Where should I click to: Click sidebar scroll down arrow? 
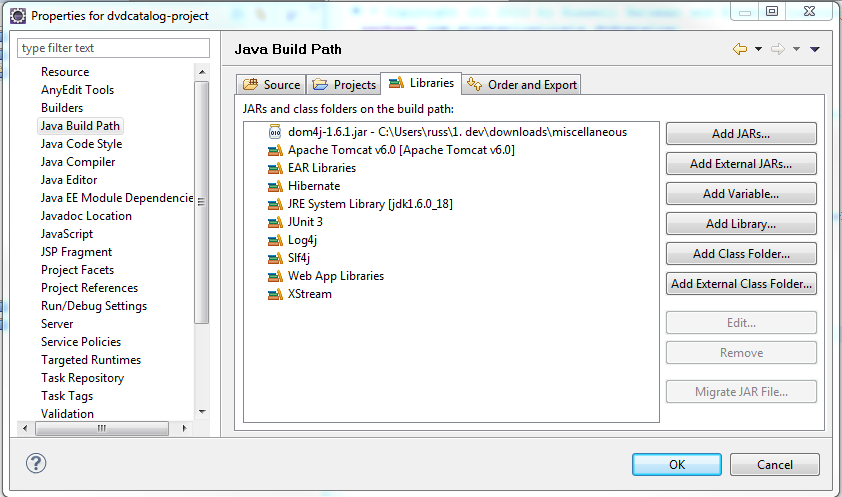click(202, 412)
